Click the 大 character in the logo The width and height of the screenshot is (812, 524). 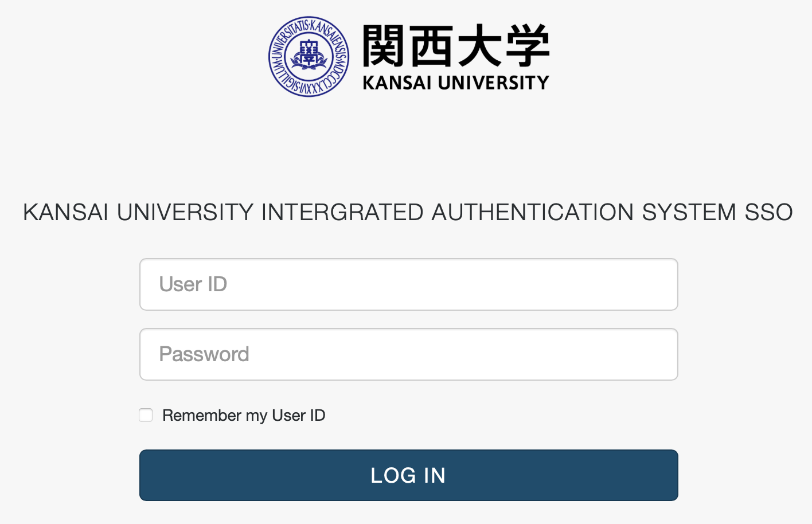[481, 46]
